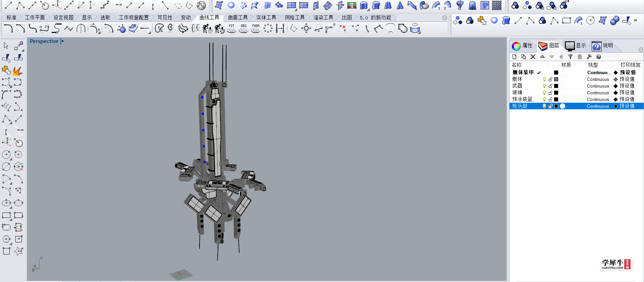Move layer up with triangle arrow

(542, 56)
